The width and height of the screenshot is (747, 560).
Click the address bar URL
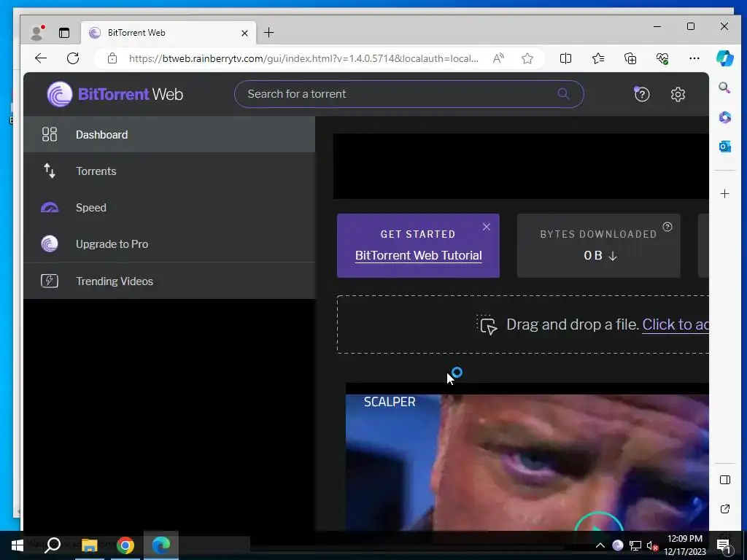303,58
